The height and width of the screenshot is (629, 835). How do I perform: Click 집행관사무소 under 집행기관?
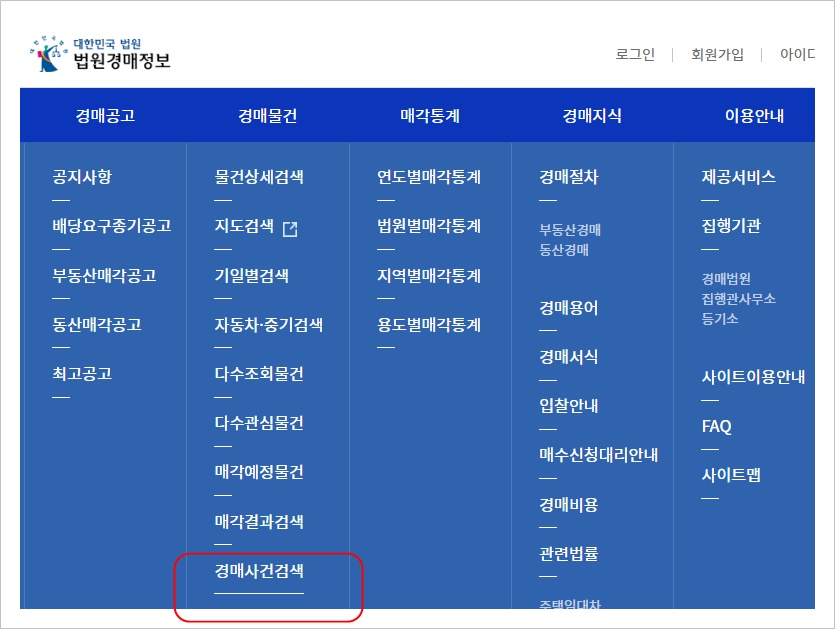739,299
